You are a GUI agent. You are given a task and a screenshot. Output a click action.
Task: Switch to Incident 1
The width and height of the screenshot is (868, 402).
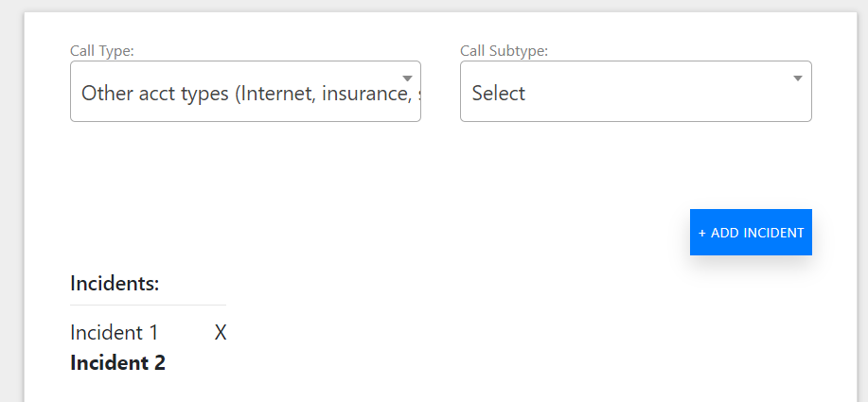pyautogui.click(x=114, y=332)
